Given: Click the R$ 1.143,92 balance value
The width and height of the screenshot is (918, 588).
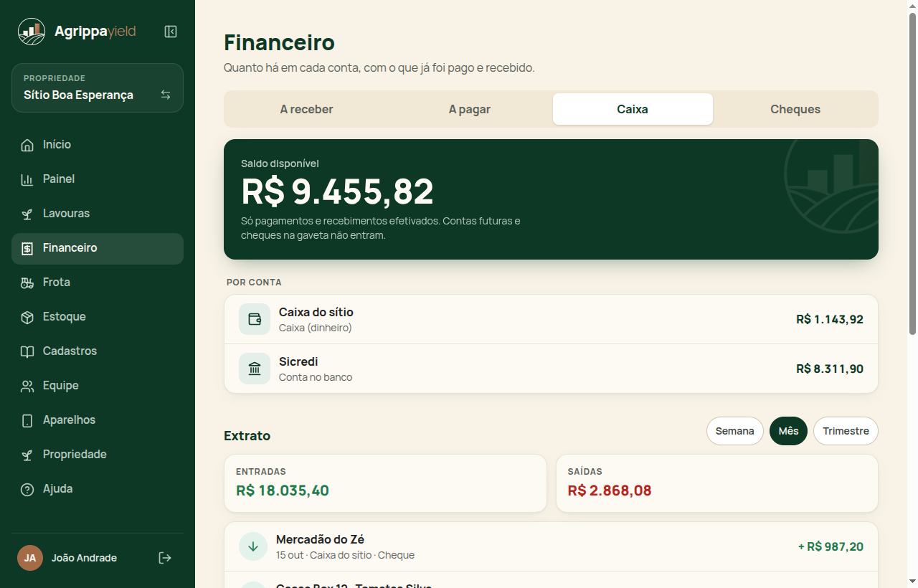Looking at the screenshot, I should (x=830, y=319).
